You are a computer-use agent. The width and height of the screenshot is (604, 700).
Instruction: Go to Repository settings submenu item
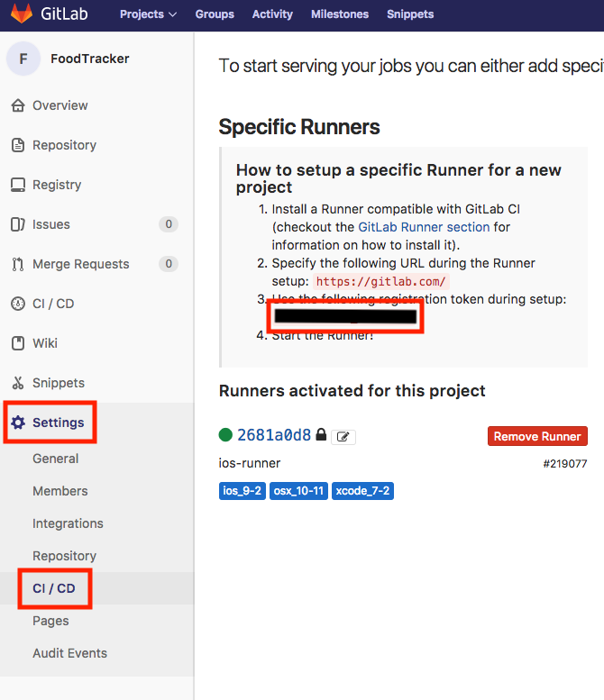(x=64, y=556)
